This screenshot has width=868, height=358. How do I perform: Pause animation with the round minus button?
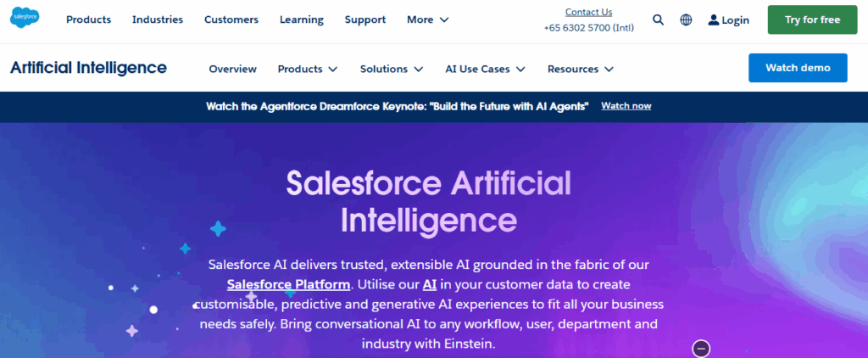pyautogui.click(x=701, y=348)
